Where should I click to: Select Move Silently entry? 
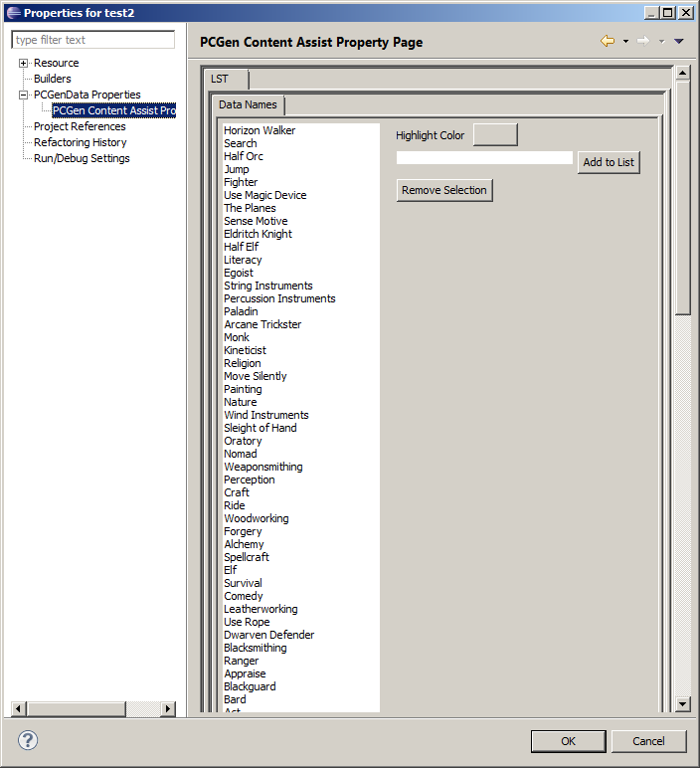[255, 376]
